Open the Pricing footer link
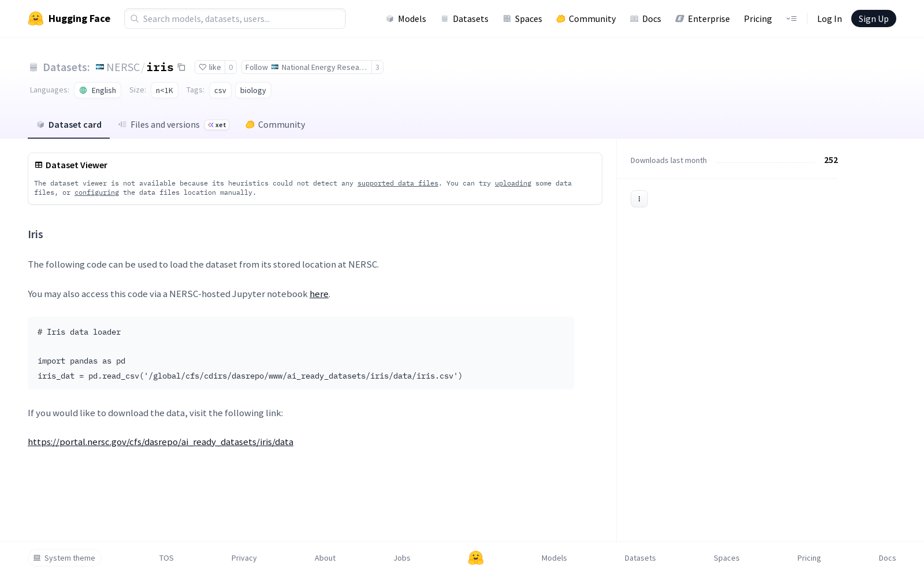Image resolution: width=924 pixels, height=578 pixels. [x=809, y=558]
